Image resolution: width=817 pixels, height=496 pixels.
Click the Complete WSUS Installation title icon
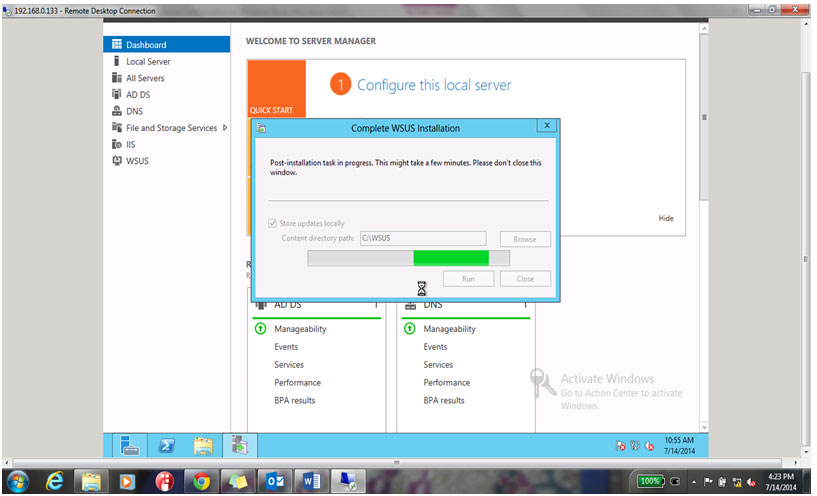pos(261,128)
